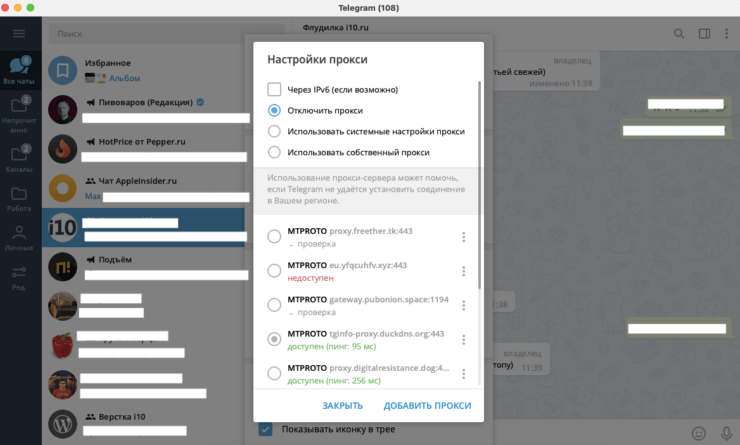Choose Использовать собственный прокси option
The image size is (740, 445).
click(x=274, y=152)
